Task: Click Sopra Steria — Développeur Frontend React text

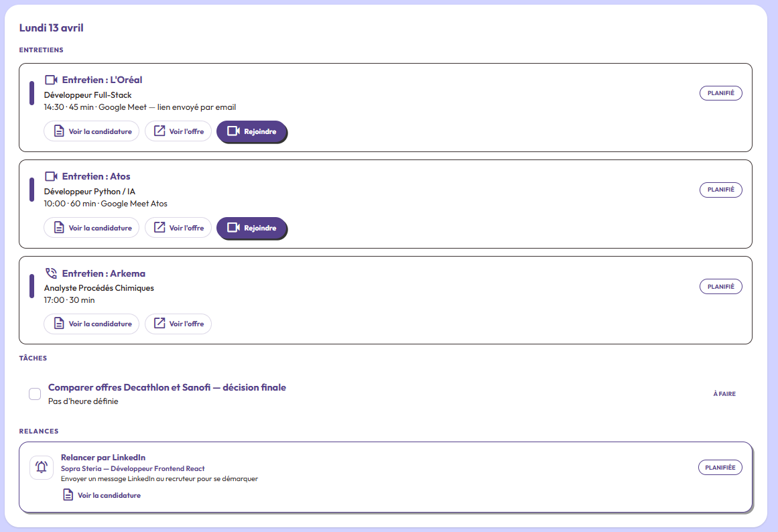Action: coord(133,468)
